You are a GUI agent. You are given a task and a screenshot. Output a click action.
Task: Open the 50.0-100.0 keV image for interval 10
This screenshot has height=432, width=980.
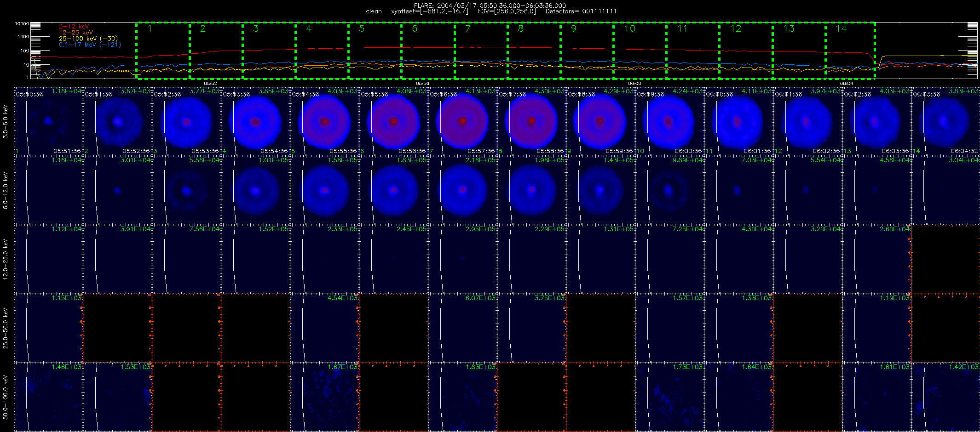[669, 397]
